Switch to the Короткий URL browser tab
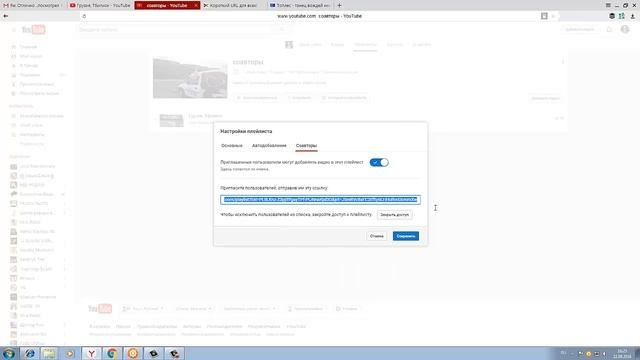The image size is (640, 360). pyautogui.click(x=233, y=5)
